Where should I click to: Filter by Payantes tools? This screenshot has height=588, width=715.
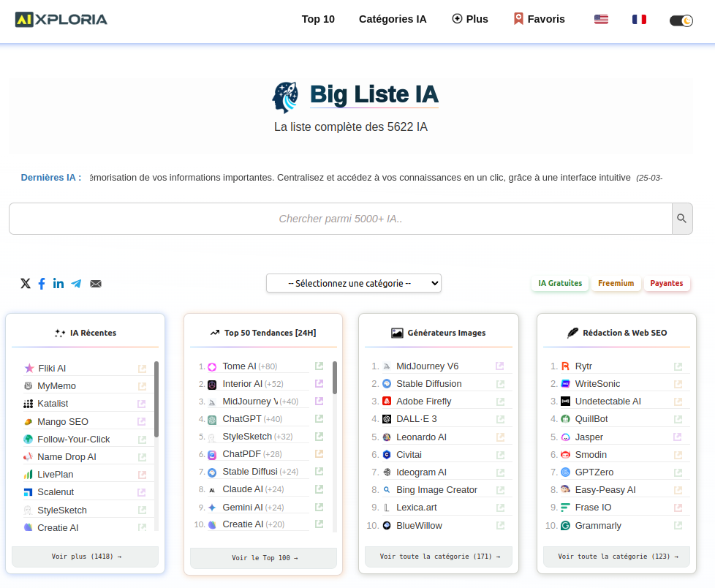(666, 283)
